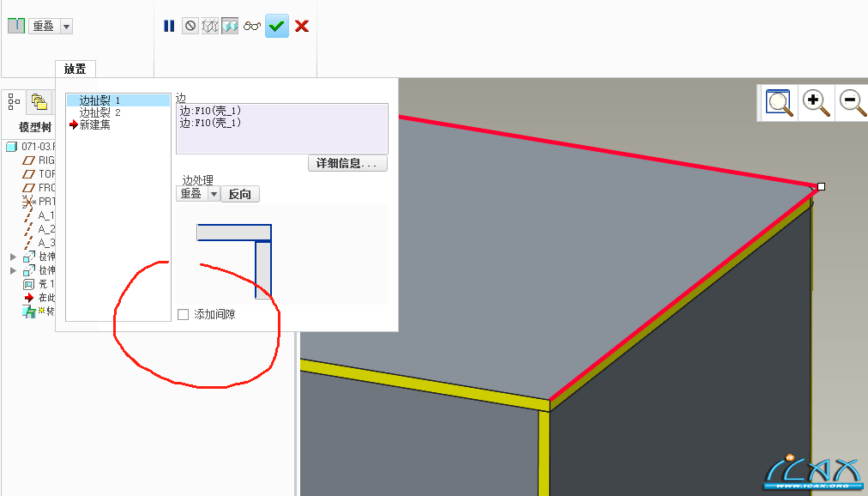This screenshot has width=868, height=496.
Task: Select the attached shaded preview icon
Action: tap(230, 26)
